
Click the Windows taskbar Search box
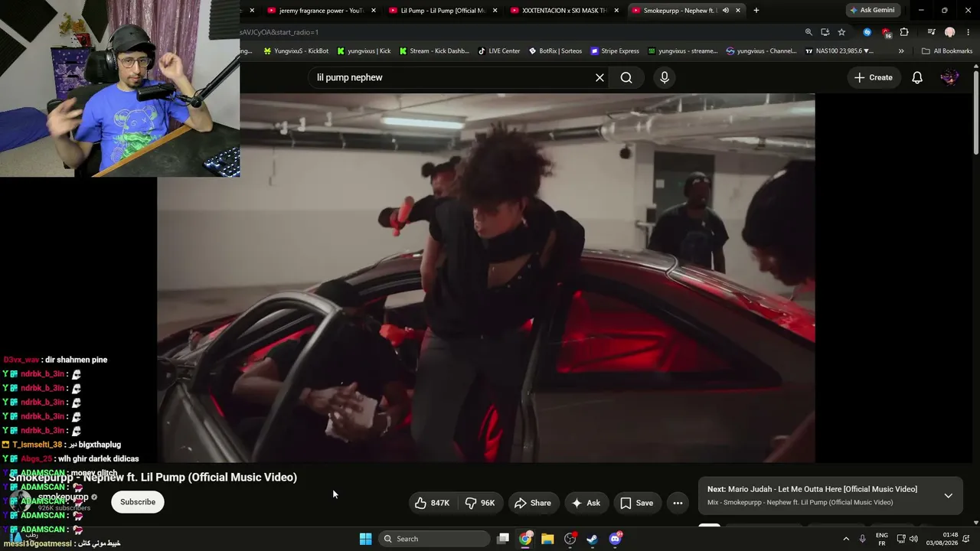point(435,539)
